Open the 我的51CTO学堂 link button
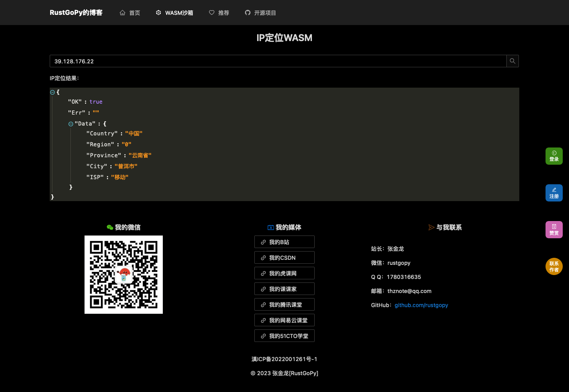The image size is (569, 392). click(284, 336)
